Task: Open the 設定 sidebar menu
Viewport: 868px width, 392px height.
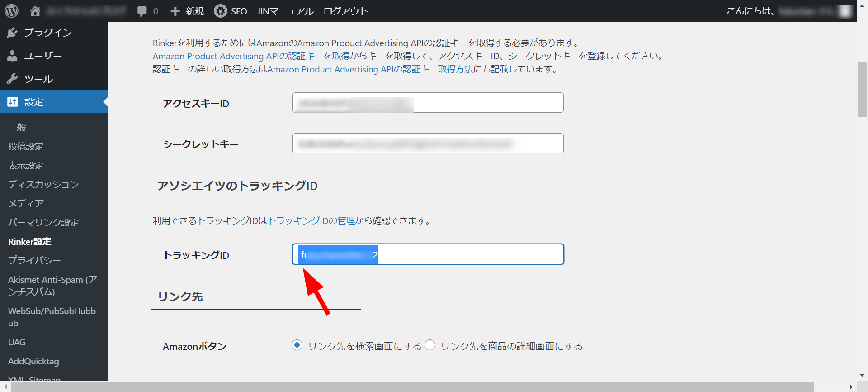Action: [34, 102]
